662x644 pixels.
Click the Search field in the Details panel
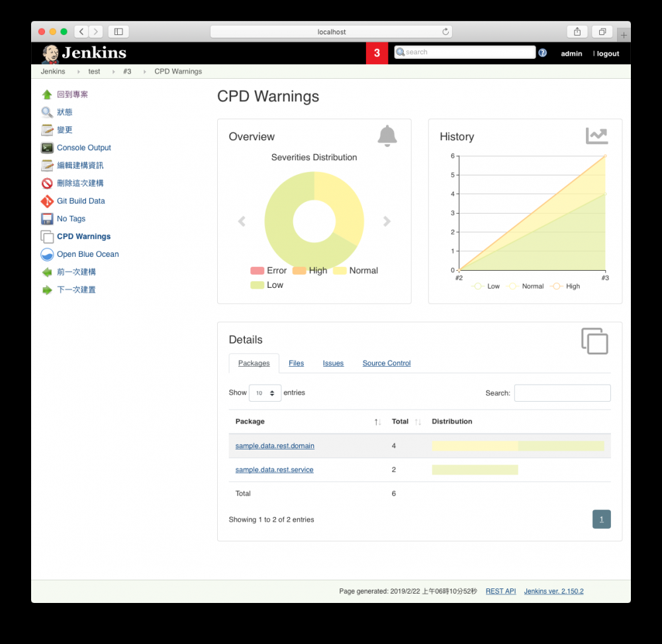562,392
